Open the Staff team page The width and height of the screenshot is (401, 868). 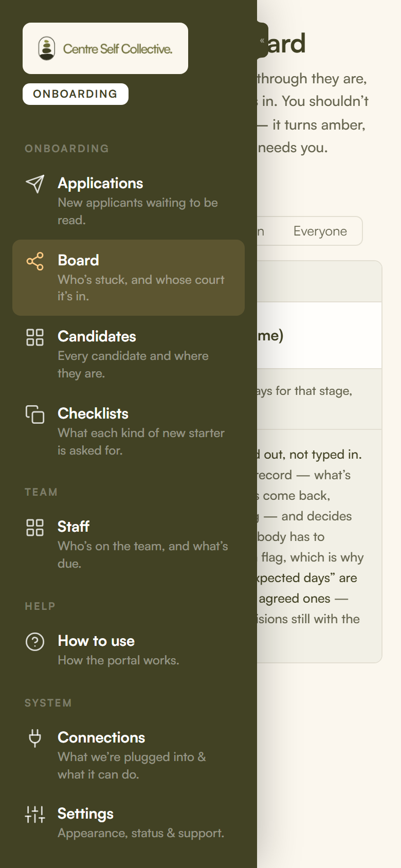(129, 545)
